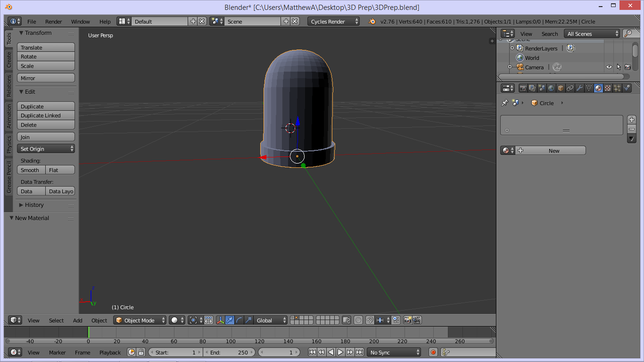Open the Global orientation dropdown

click(x=270, y=320)
